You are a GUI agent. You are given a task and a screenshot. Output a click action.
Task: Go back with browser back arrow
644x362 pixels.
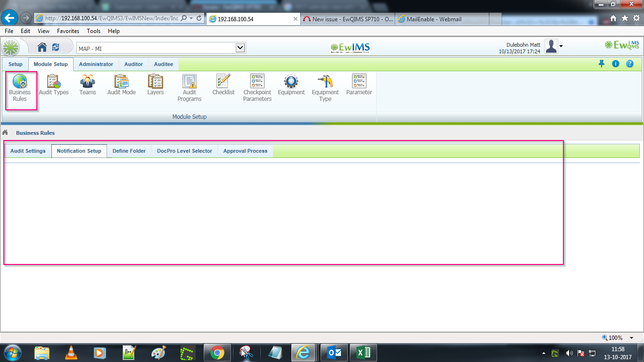10,18
